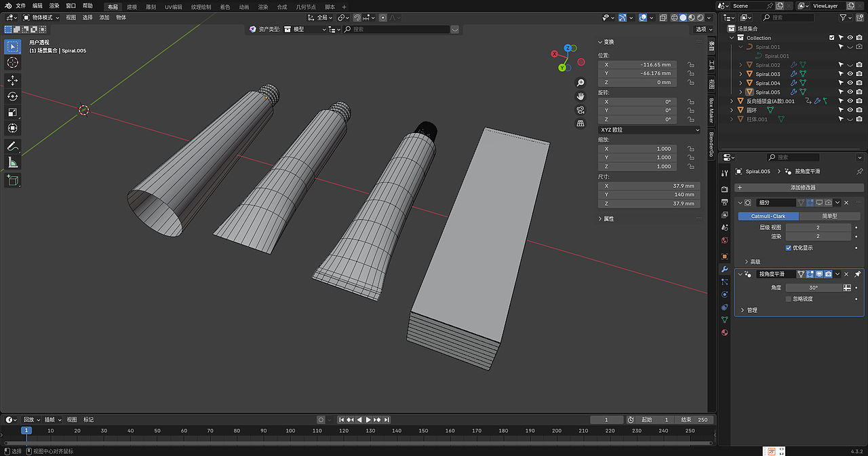Open the Material properties tab icon
This screenshot has width=868, height=456.
click(724, 332)
